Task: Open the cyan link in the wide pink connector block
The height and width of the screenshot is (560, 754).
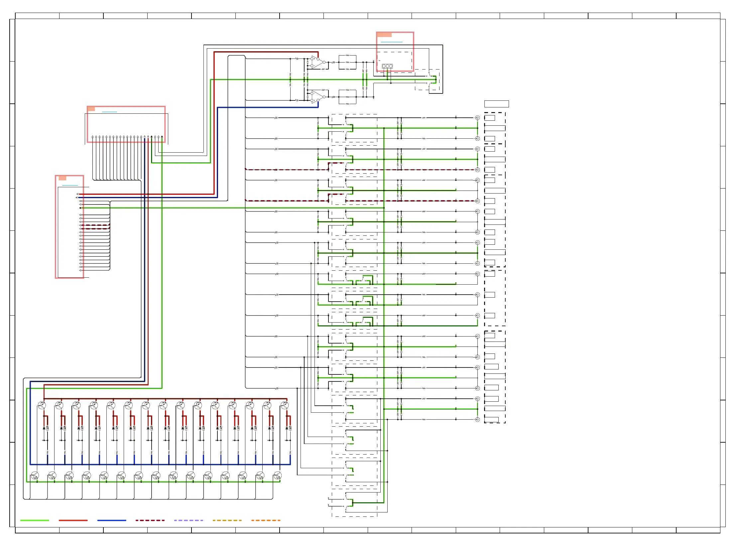Action: pos(109,112)
